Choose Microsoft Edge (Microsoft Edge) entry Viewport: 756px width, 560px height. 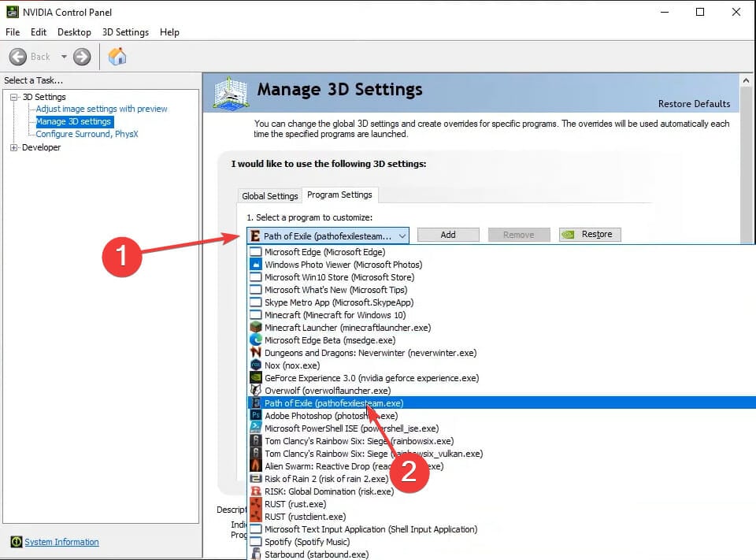coord(502,252)
